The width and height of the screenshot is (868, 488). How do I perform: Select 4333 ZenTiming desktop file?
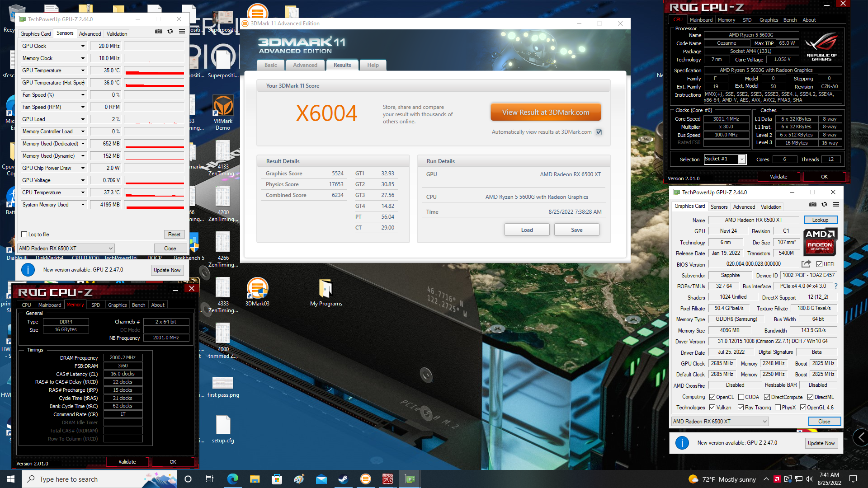click(223, 295)
